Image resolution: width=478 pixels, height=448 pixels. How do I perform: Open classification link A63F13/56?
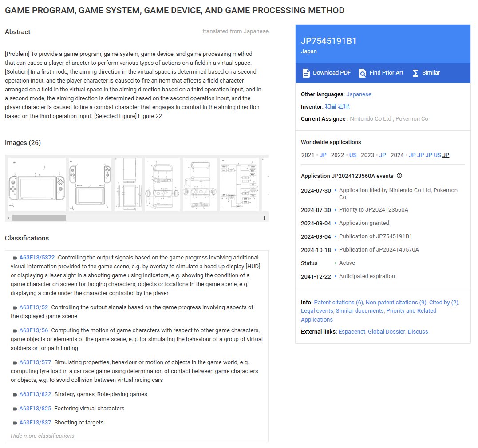coord(34,330)
